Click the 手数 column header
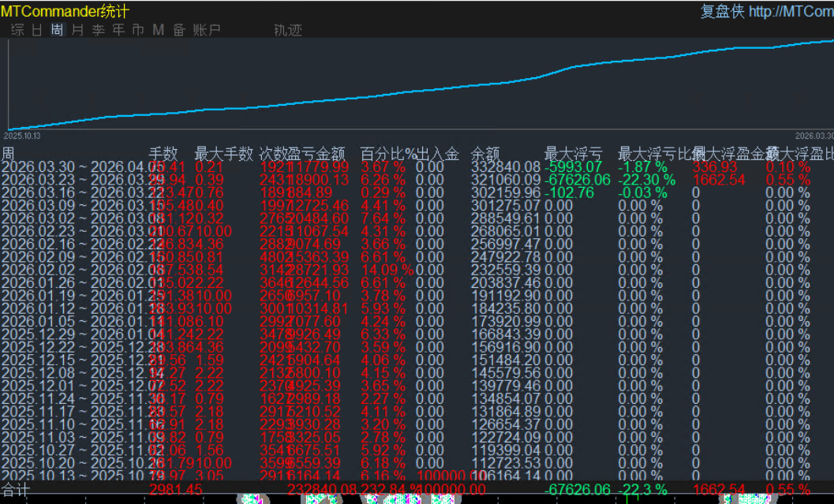This screenshot has height=504, width=834. (163, 154)
